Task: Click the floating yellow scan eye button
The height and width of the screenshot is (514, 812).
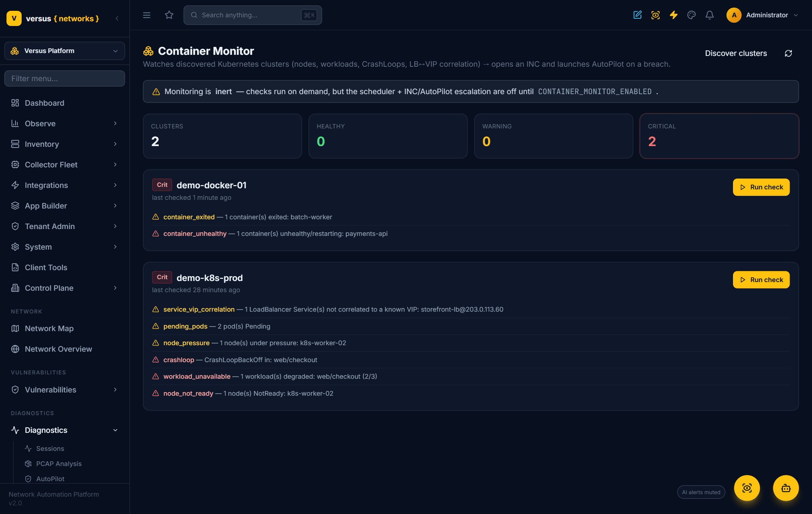Action: pos(747,488)
